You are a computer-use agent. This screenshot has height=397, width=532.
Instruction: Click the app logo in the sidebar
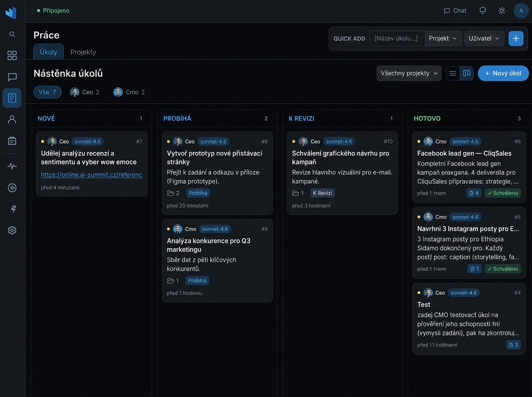pyautogui.click(x=11, y=12)
